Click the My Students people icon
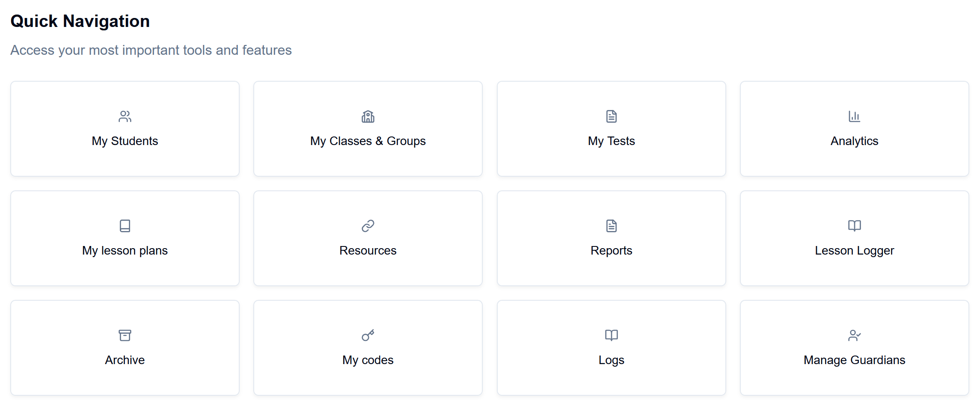The image size is (980, 415). pos(125,116)
